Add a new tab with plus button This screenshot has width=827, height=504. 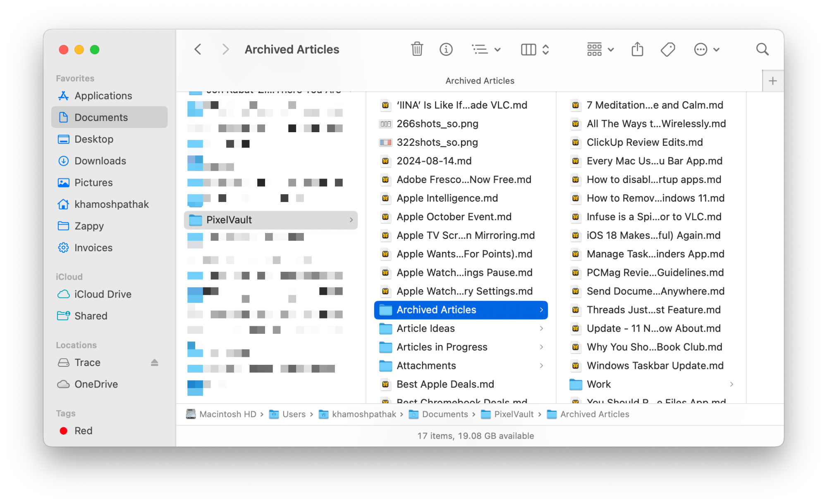click(x=773, y=81)
